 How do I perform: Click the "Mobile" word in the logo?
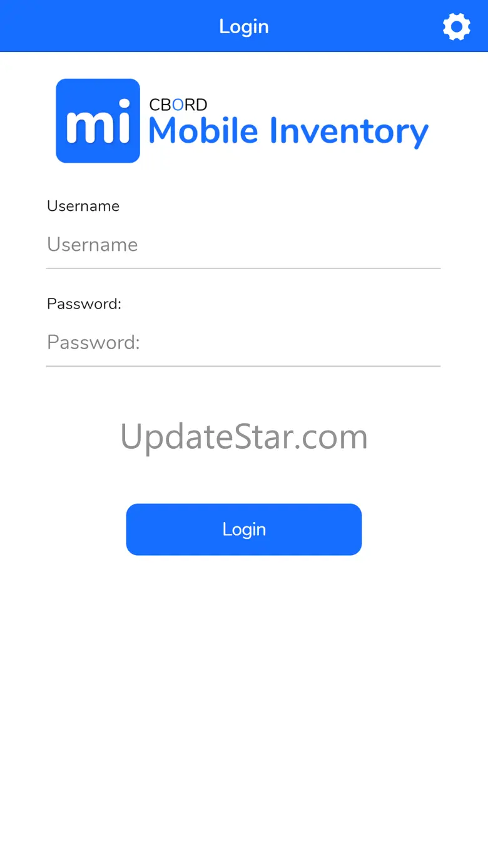click(x=203, y=131)
